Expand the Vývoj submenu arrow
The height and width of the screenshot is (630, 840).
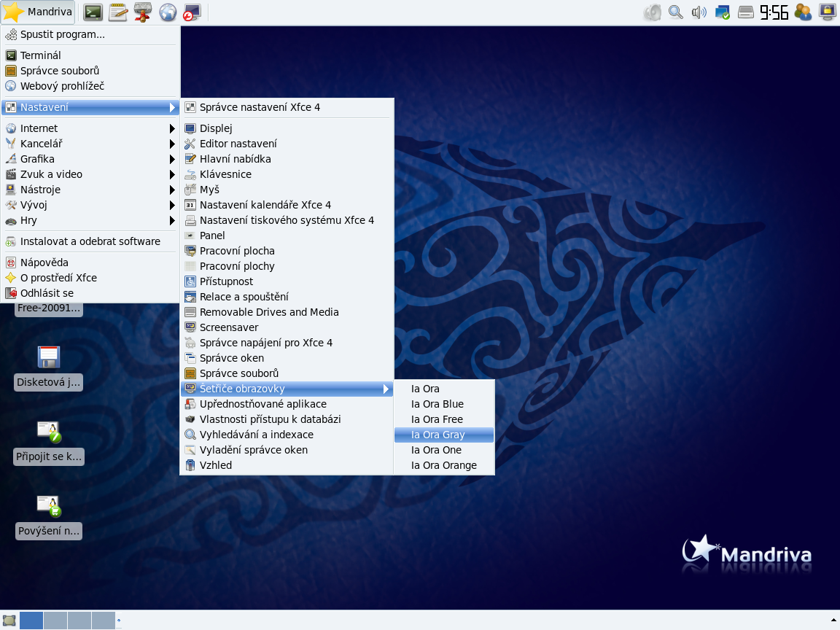172,205
